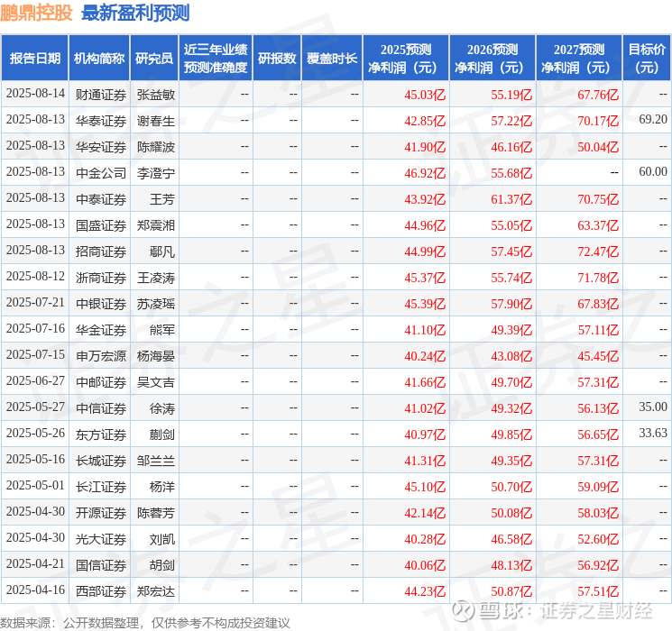Click the 数据来源 disclaimer footer text
The height and width of the screenshot is (631, 672).
coord(145,622)
